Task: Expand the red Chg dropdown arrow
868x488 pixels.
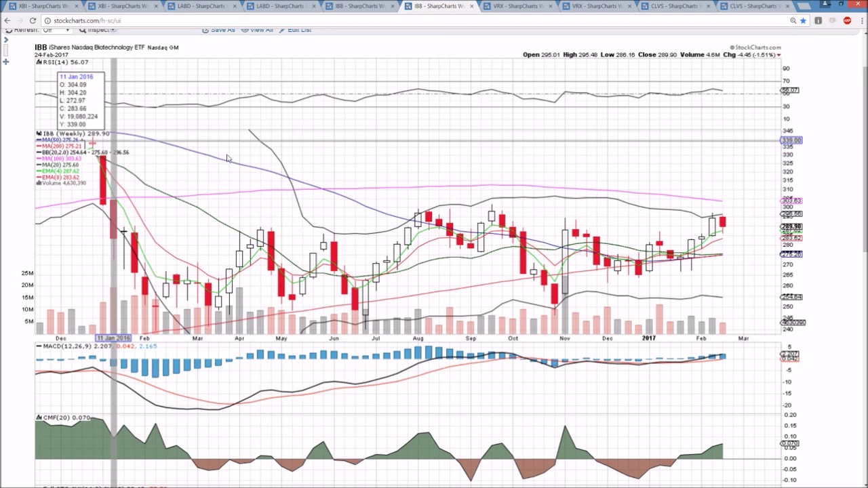Action: click(779, 55)
